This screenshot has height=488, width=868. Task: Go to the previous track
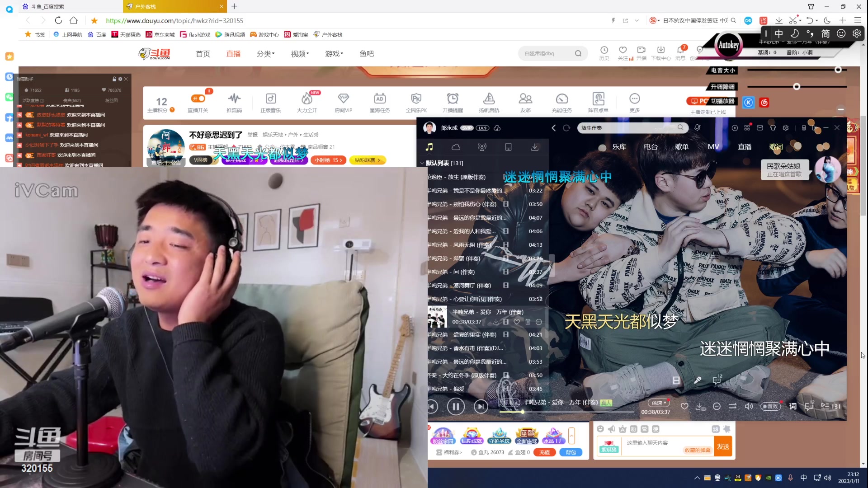coord(432,407)
